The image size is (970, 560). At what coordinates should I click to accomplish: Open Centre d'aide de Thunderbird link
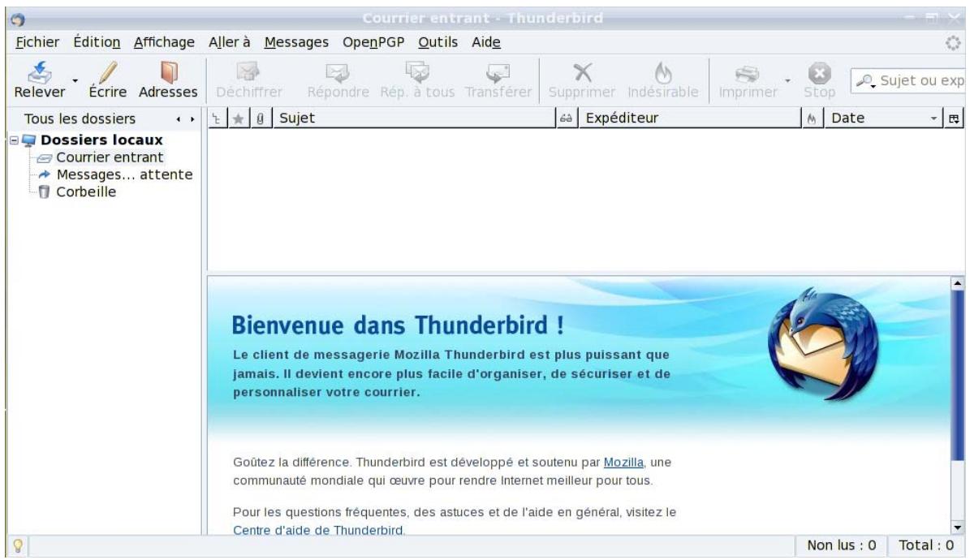[x=318, y=530]
